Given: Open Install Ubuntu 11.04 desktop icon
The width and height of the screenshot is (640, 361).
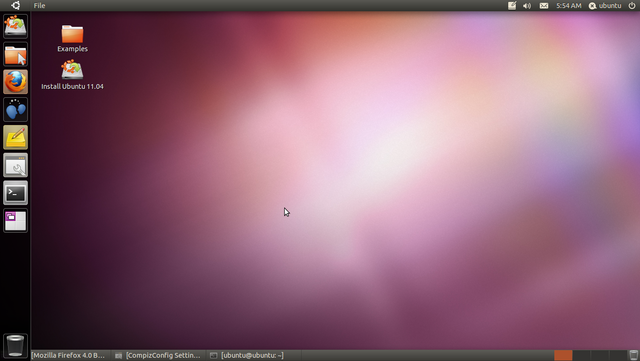Looking at the screenshot, I should pyautogui.click(x=72, y=75).
